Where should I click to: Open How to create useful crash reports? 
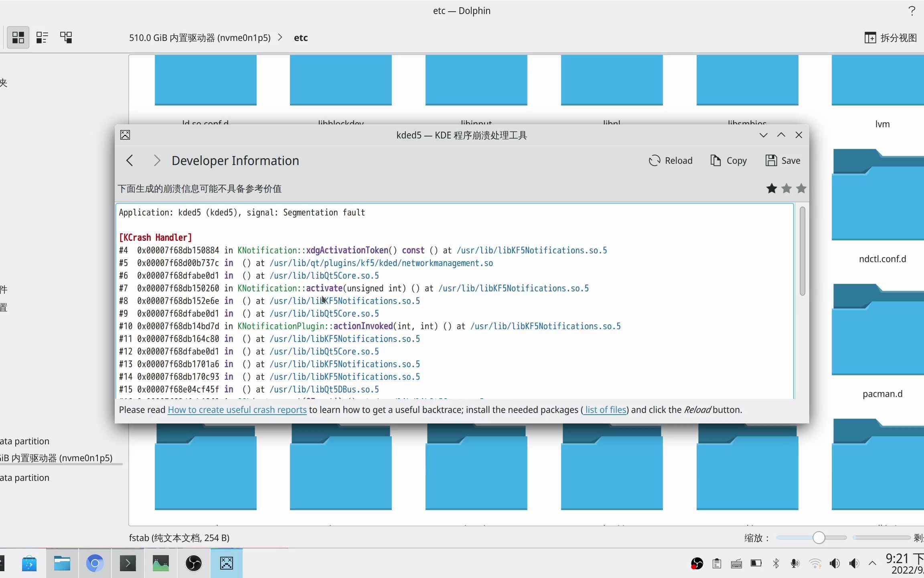tap(237, 410)
